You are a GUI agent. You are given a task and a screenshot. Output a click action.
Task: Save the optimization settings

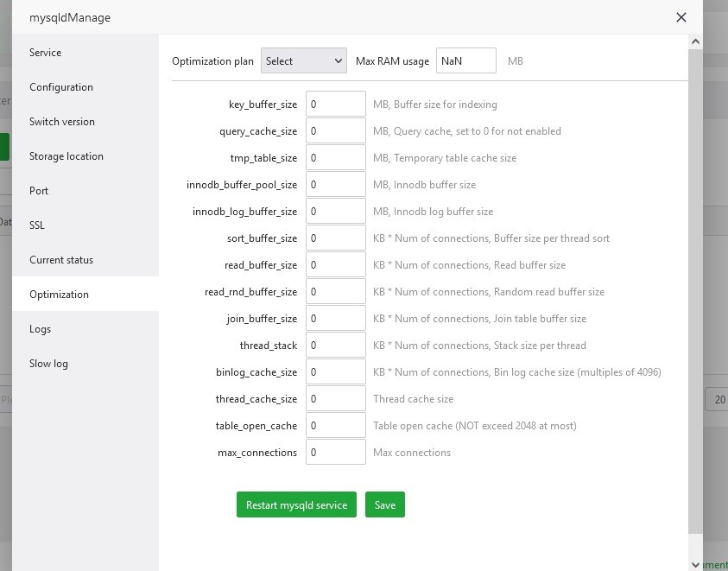pos(385,505)
